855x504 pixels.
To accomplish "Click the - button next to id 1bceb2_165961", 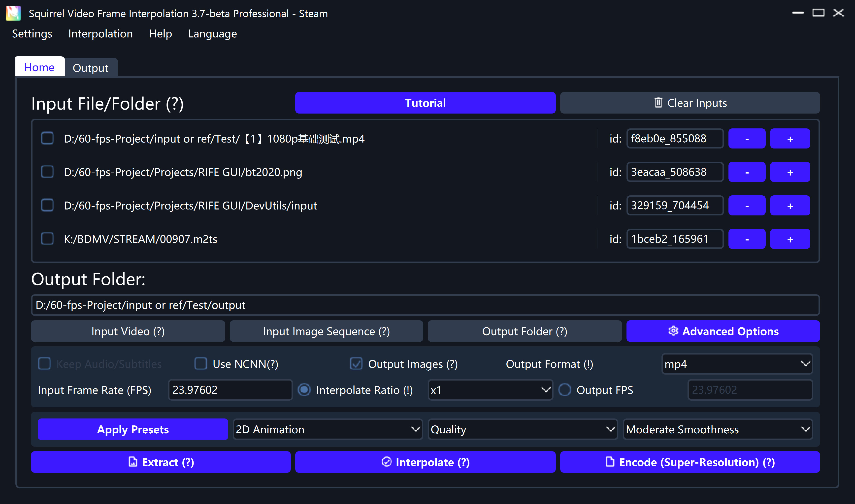I will pyautogui.click(x=747, y=239).
